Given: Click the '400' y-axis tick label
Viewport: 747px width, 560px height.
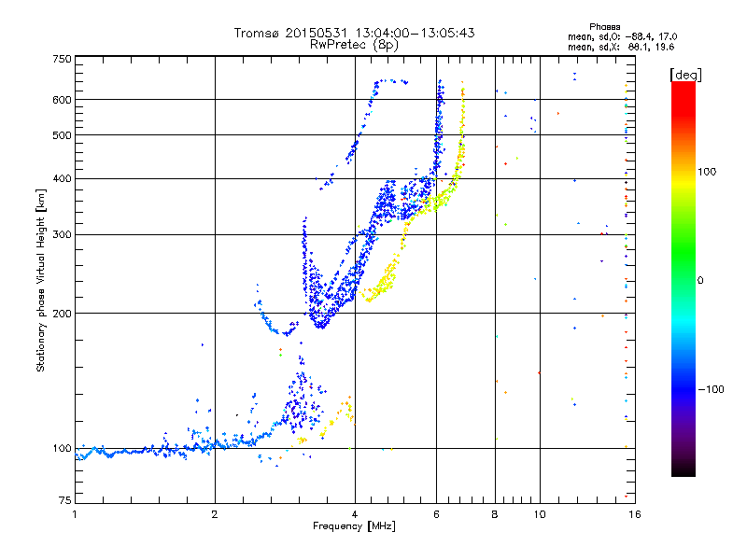Looking at the screenshot, I should [x=62, y=179].
